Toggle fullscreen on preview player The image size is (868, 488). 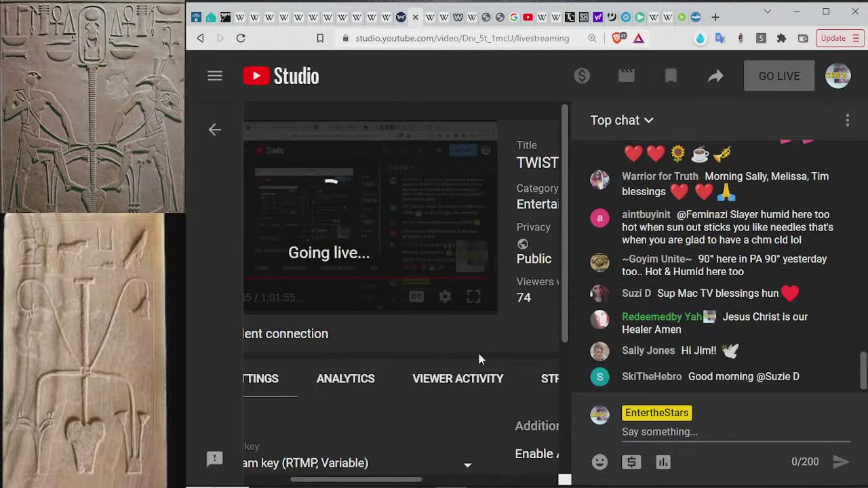click(473, 297)
